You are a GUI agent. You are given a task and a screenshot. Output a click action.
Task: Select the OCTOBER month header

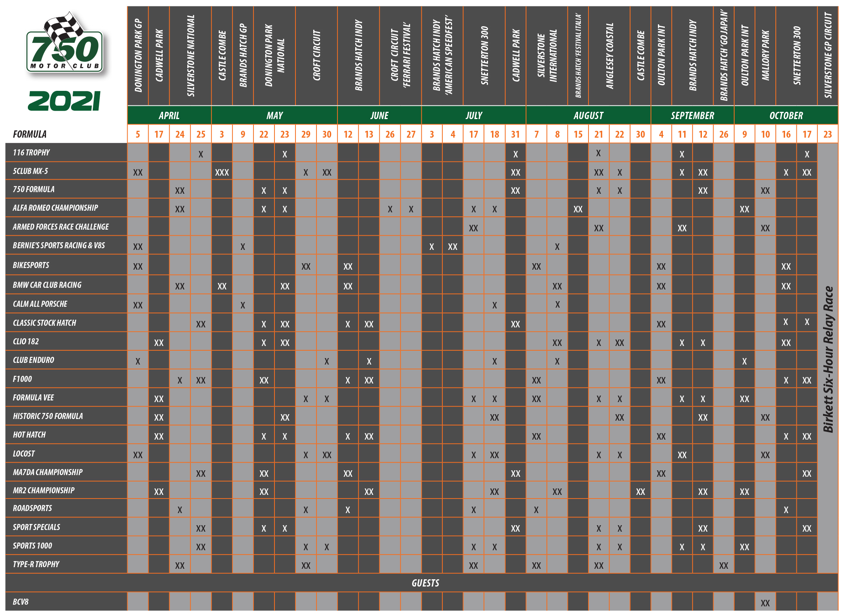tap(786, 115)
